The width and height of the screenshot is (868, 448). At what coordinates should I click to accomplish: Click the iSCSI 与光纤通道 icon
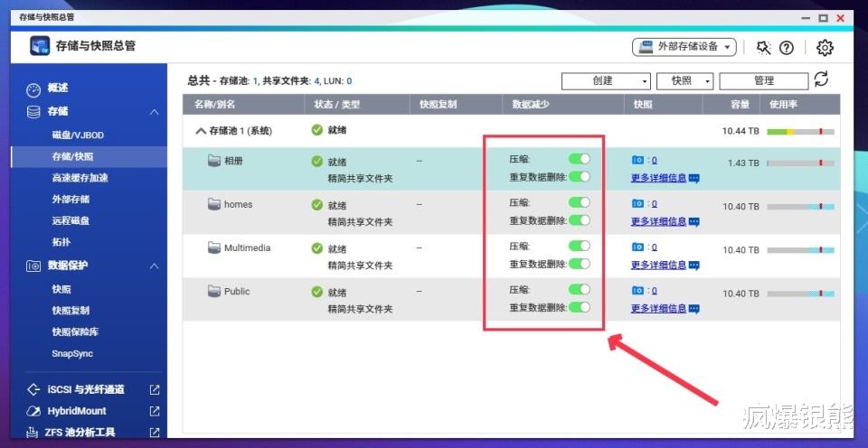point(33,389)
